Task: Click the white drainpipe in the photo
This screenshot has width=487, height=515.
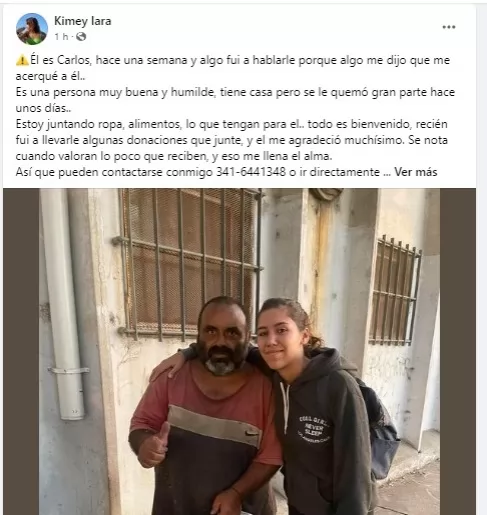Action: 64,303
